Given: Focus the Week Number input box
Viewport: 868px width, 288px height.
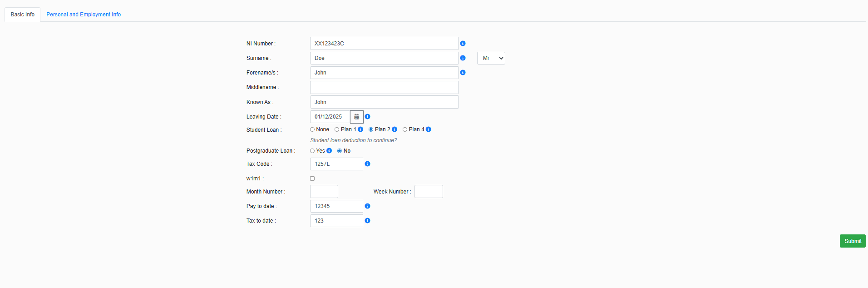Looking at the screenshot, I should 429,192.
